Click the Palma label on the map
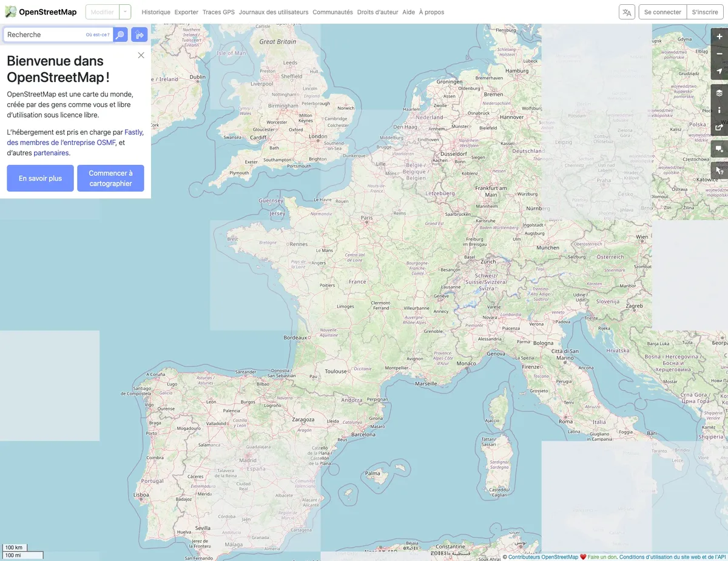728x561 pixels. pyautogui.click(x=372, y=473)
